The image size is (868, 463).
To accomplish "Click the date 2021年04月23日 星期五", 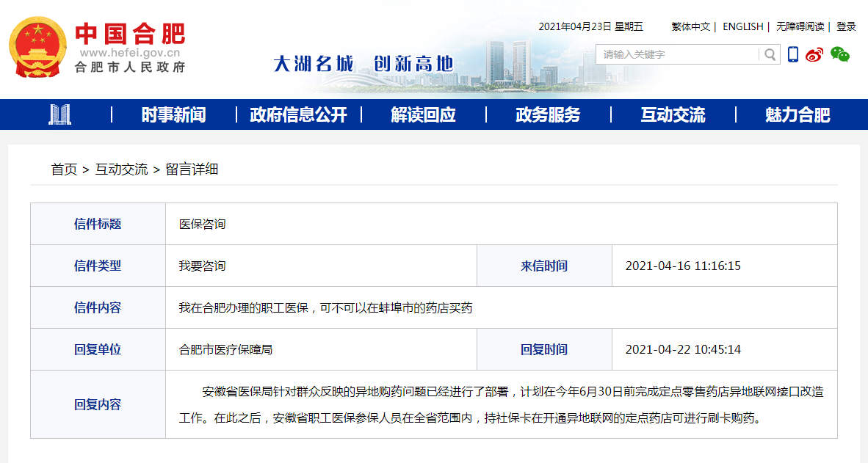I will click(590, 26).
